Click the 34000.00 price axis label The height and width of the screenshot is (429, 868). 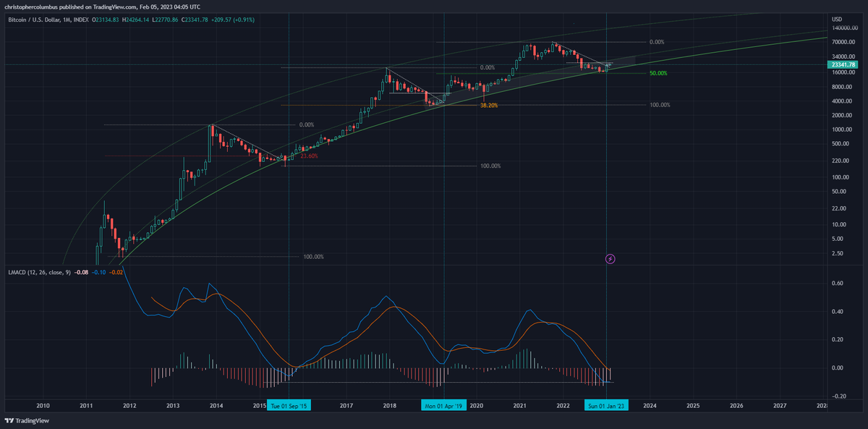click(843, 57)
